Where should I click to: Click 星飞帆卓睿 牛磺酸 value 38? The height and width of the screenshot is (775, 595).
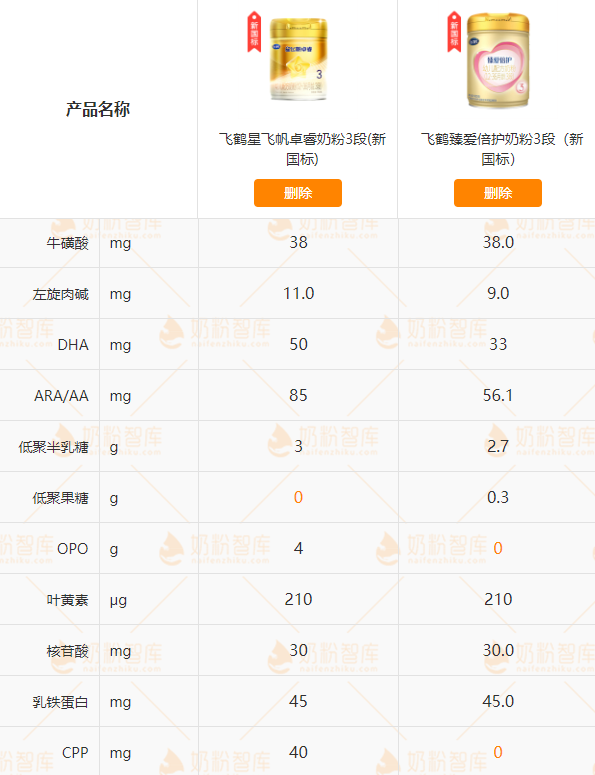(298, 242)
